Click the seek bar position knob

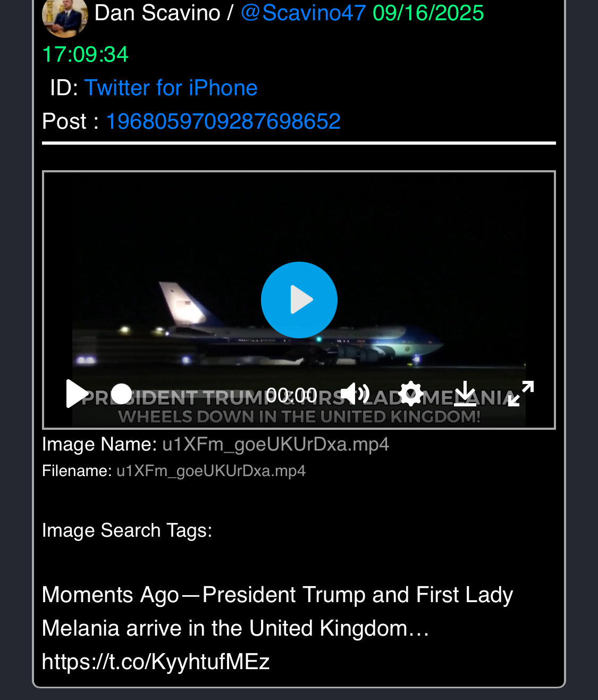[x=122, y=394]
